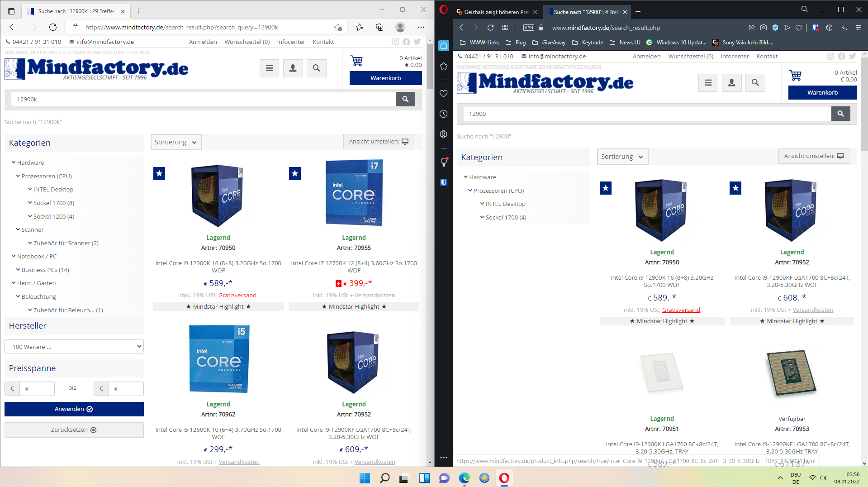This screenshot has height=487, width=868.
Task: Open Opera speed dial grid icon
Action: coord(505,28)
